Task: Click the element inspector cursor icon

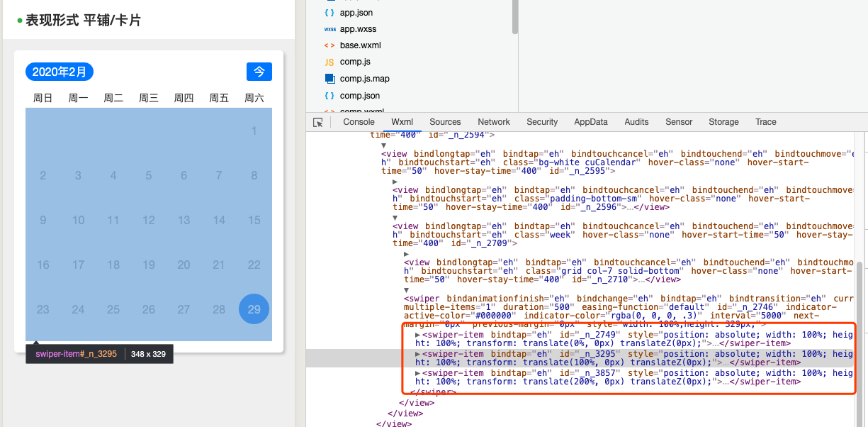Action: [x=318, y=122]
